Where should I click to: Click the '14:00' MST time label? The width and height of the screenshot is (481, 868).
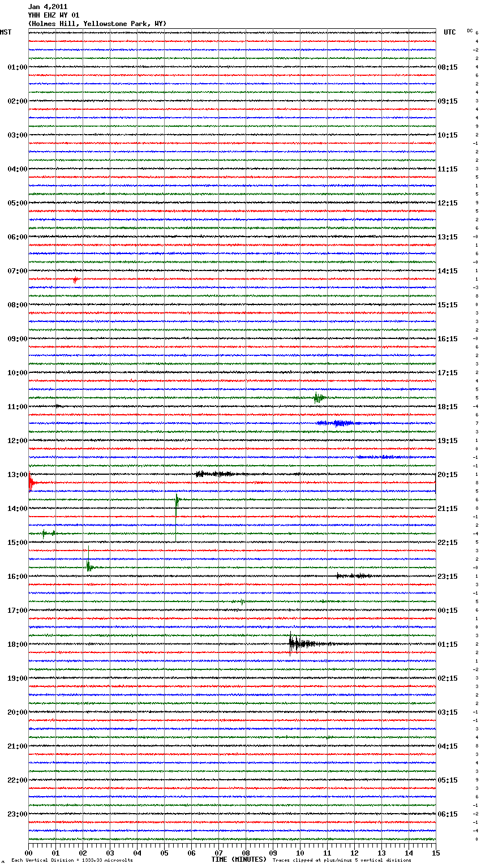(x=18, y=509)
